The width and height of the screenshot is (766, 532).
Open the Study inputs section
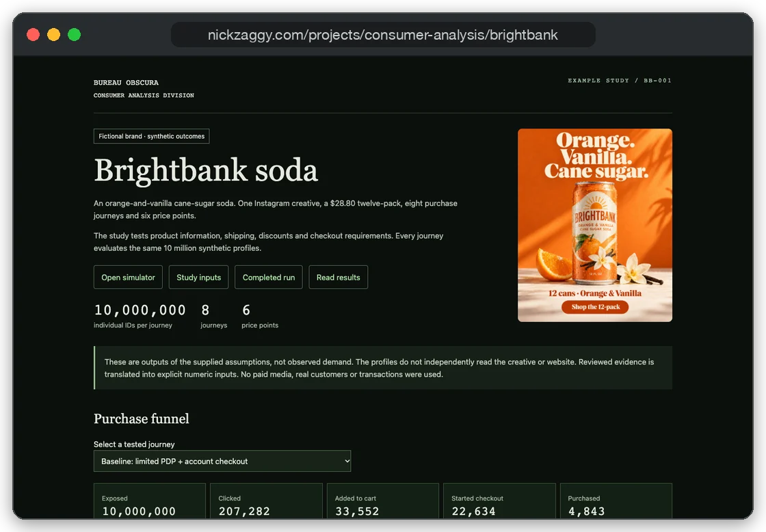coord(198,277)
